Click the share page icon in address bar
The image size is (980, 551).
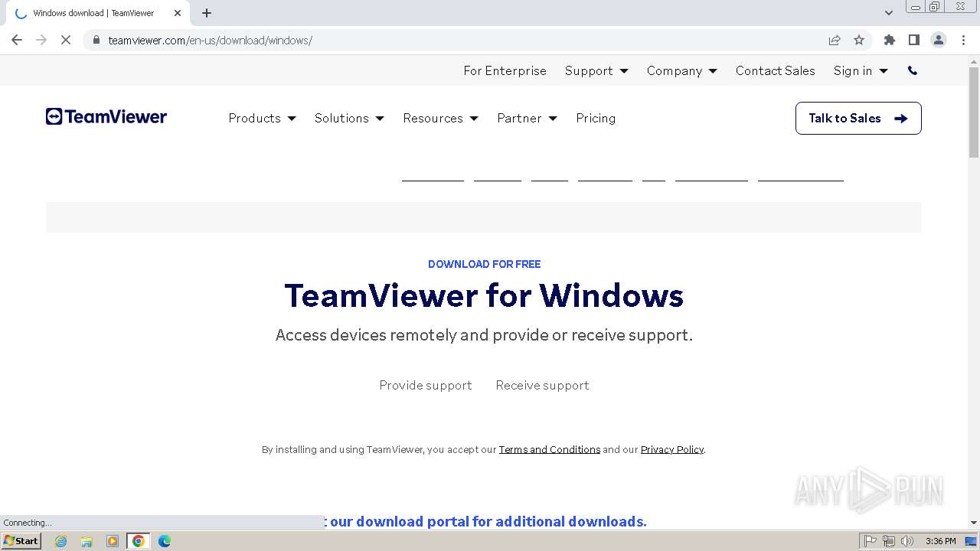[x=835, y=40]
